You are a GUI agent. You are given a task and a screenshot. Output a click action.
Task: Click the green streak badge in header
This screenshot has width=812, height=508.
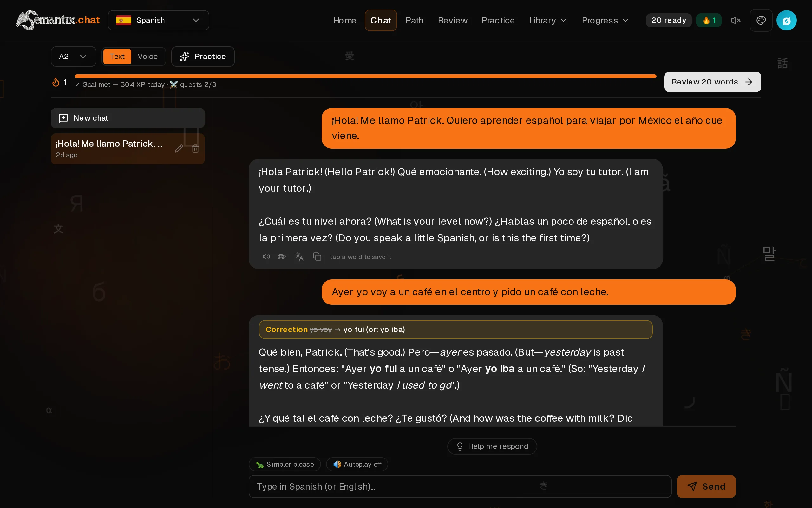pos(709,20)
